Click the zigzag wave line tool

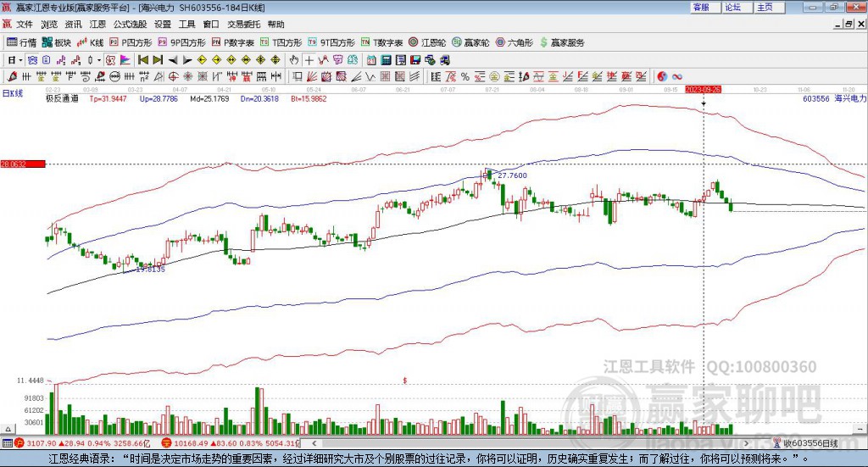point(370,77)
